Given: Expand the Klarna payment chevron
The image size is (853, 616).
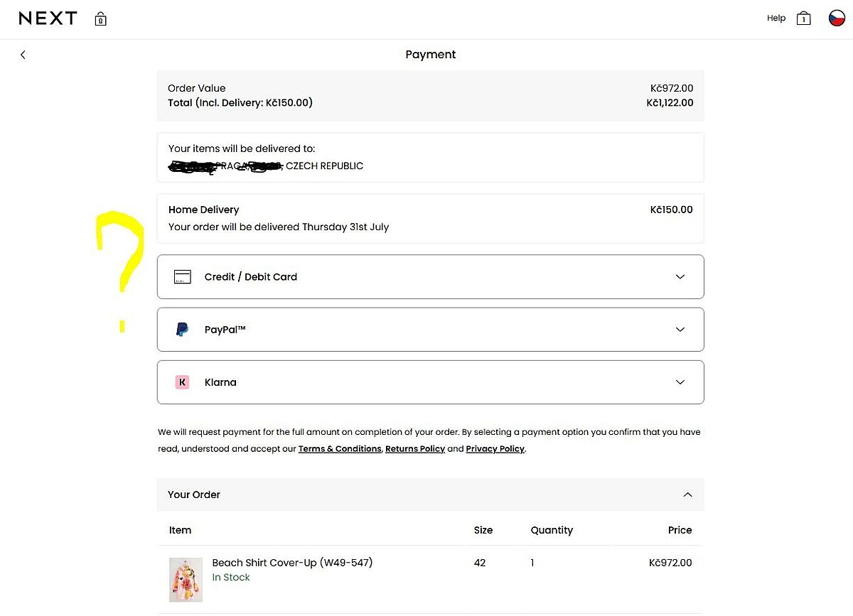Looking at the screenshot, I should [680, 382].
